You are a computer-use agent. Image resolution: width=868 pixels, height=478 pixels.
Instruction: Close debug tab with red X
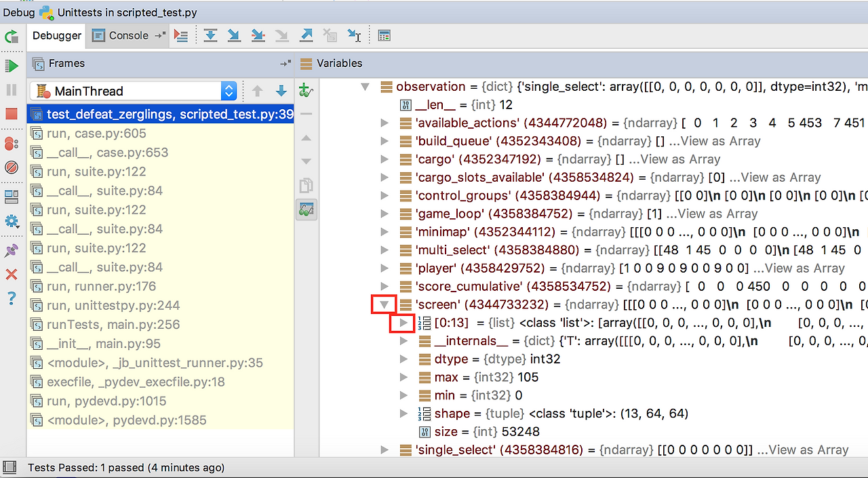pyautogui.click(x=12, y=275)
